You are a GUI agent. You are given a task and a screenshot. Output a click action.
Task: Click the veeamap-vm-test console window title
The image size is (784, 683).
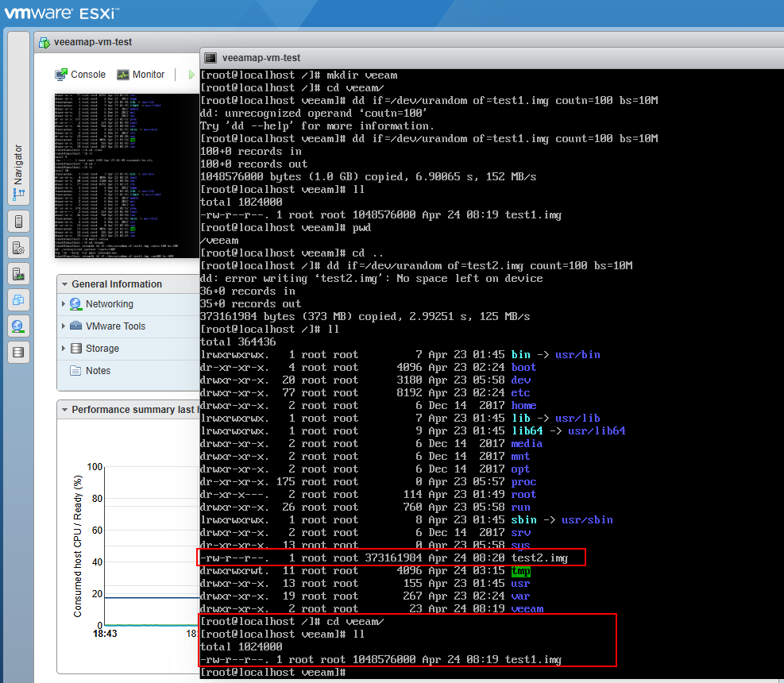[x=261, y=58]
